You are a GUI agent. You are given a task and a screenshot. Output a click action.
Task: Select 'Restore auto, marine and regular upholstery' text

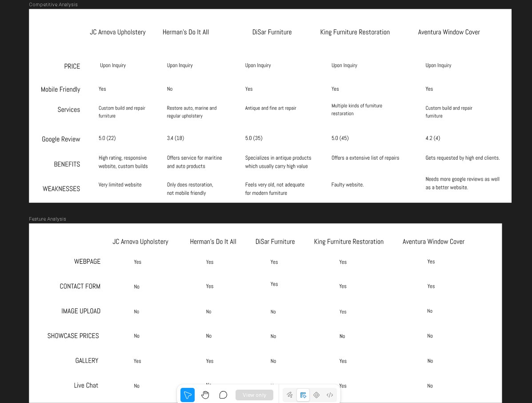pyautogui.click(x=192, y=112)
